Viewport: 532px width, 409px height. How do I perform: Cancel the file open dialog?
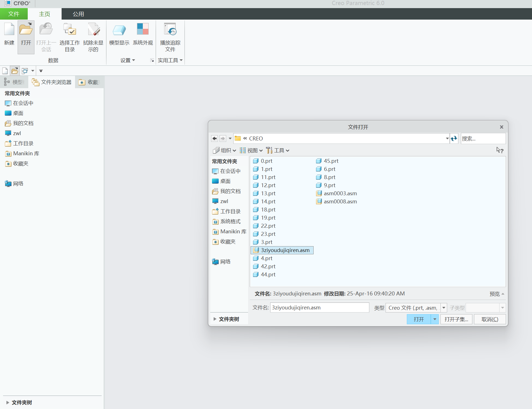click(x=490, y=319)
